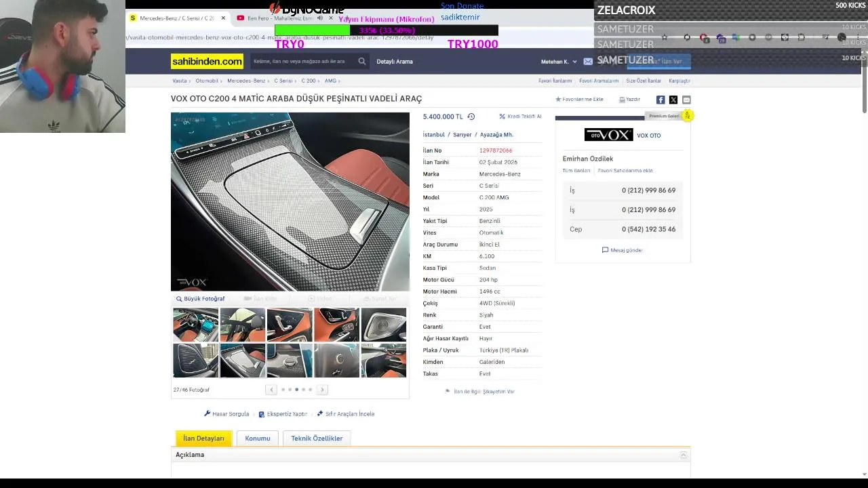Share listing on X
This screenshot has width=868, height=488.
point(673,100)
